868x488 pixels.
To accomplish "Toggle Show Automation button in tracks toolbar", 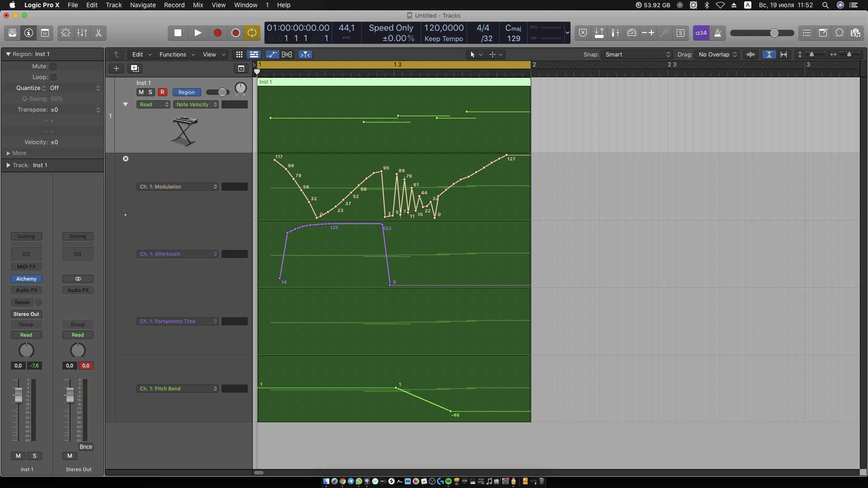I will (272, 55).
